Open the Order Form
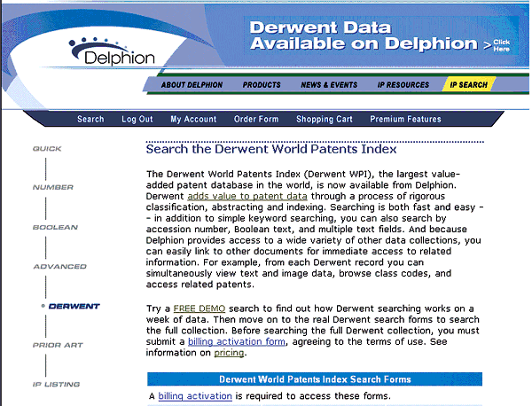This screenshot has height=406, width=532. point(256,119)
